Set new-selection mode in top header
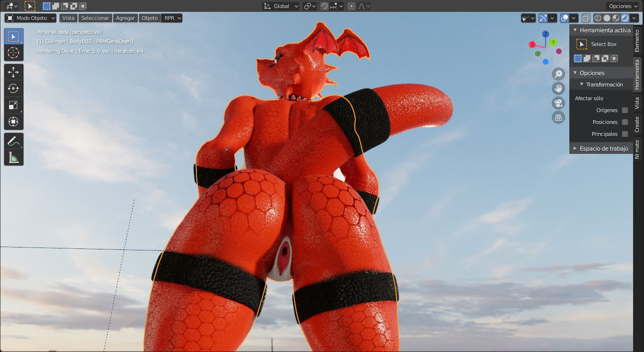 pyautogui.click(x=46, y=6)
